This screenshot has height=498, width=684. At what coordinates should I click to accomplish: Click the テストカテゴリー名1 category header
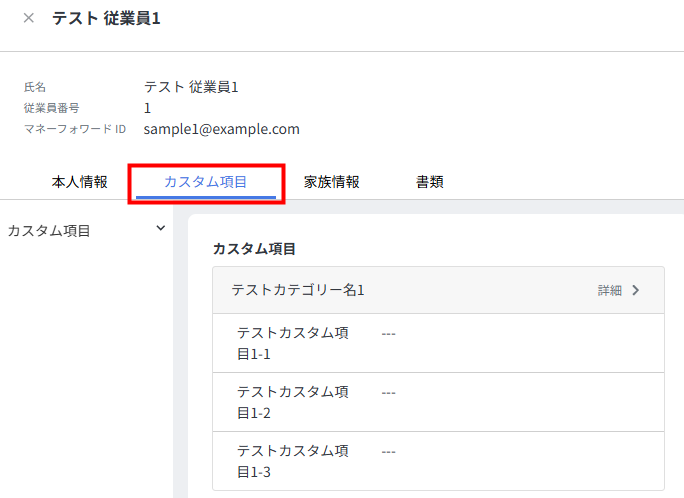tap(298, 290)
